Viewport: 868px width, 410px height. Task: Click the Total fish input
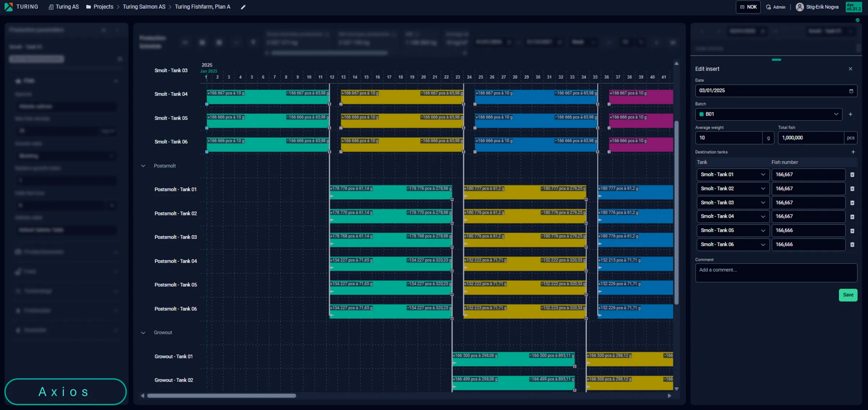click(811, 138)
